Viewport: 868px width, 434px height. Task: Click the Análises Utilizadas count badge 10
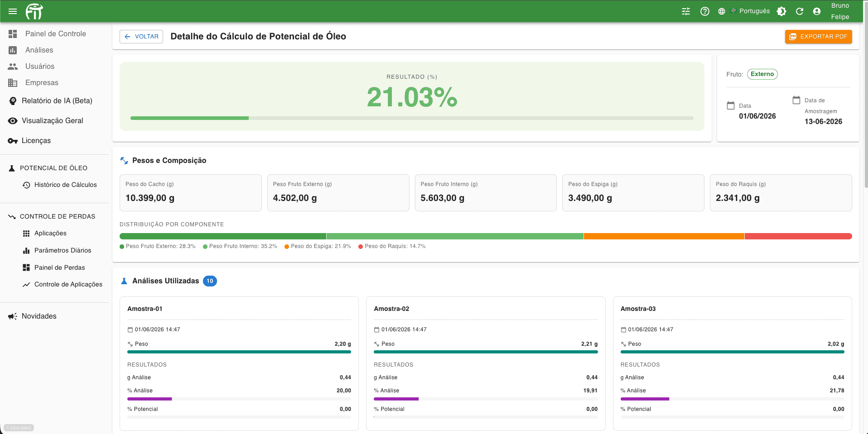(210, 281)
